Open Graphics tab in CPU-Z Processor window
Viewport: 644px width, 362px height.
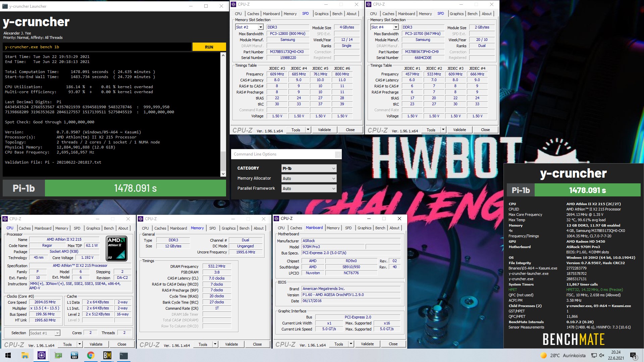click(x=93, y=228)
